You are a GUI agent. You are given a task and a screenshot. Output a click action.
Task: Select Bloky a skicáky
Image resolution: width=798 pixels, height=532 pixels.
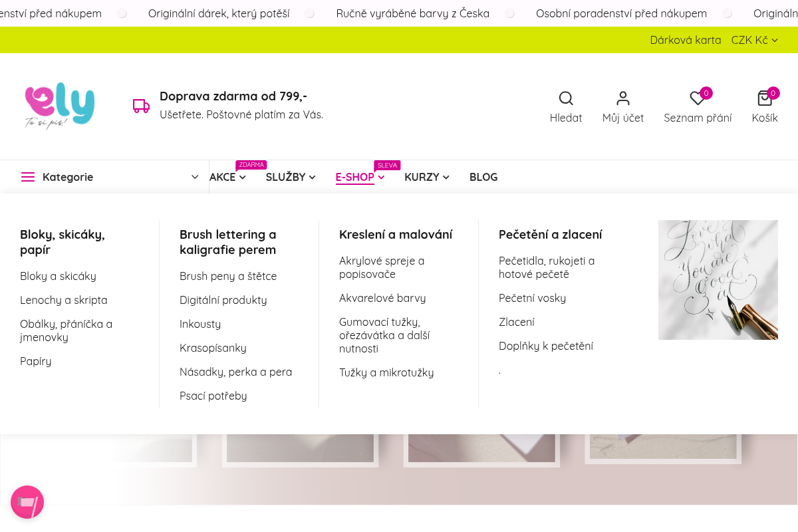pos(58,276)
